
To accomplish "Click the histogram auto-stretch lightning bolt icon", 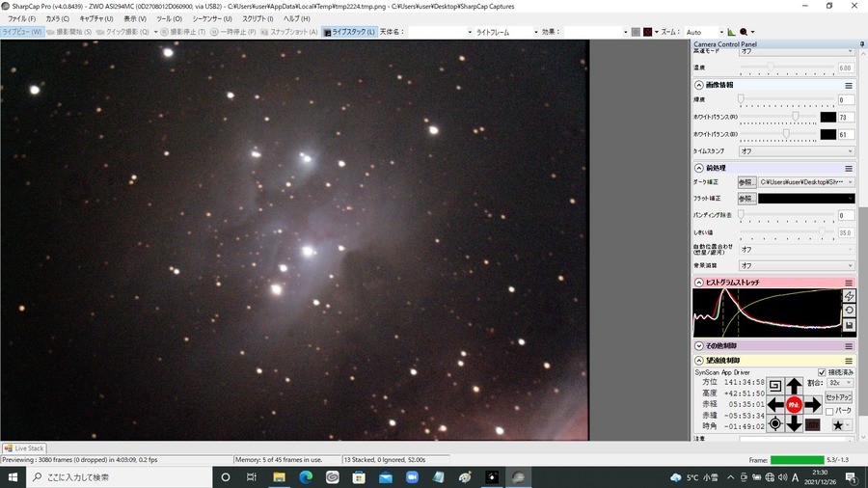I will 849,297.
